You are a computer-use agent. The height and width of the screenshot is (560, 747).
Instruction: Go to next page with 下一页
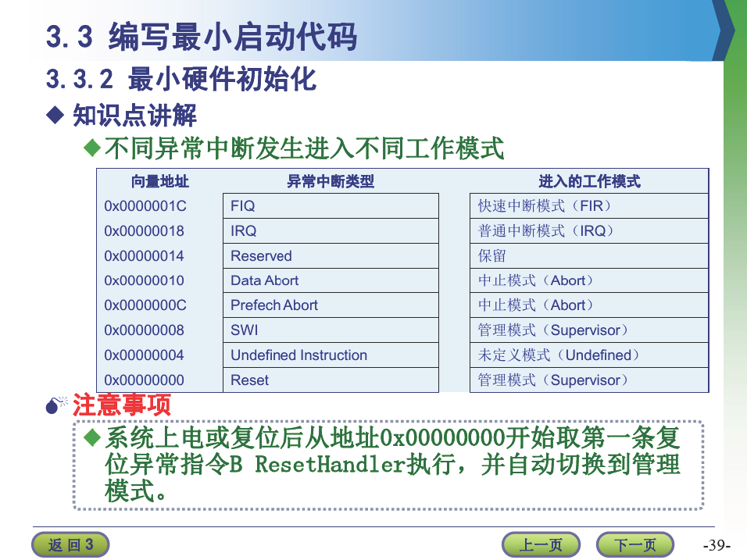[x=635, y=544]
